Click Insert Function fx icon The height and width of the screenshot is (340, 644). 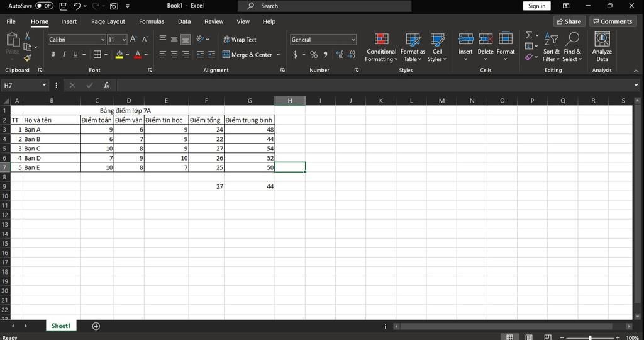pyautogui.click(x=106, y=85)
